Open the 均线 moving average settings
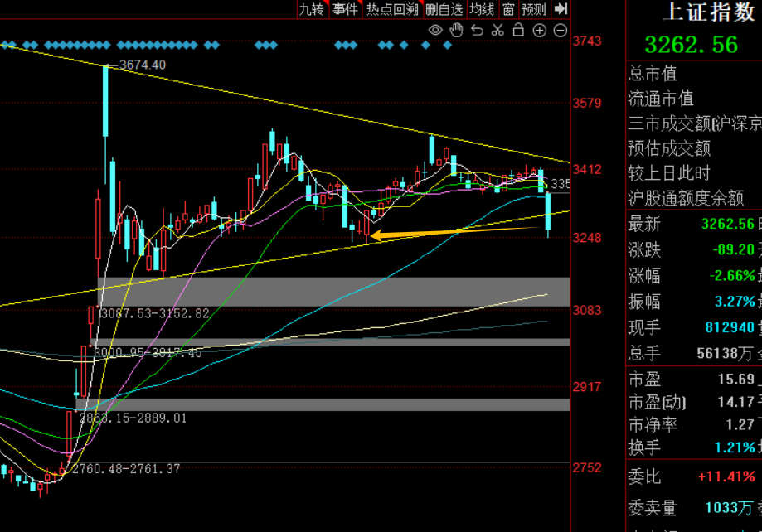The width and height of the screenshot is (762, 532). [x=482, y=9]
